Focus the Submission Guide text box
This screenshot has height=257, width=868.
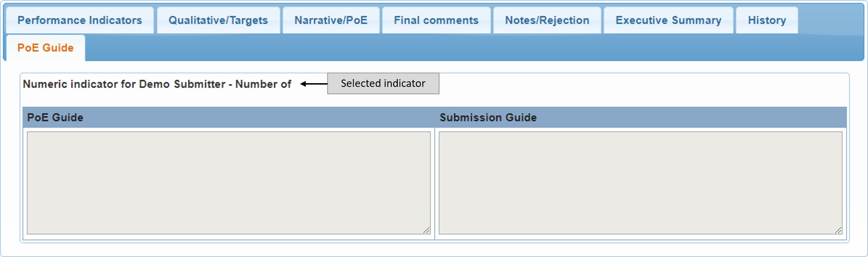click(x=640, y=183)
